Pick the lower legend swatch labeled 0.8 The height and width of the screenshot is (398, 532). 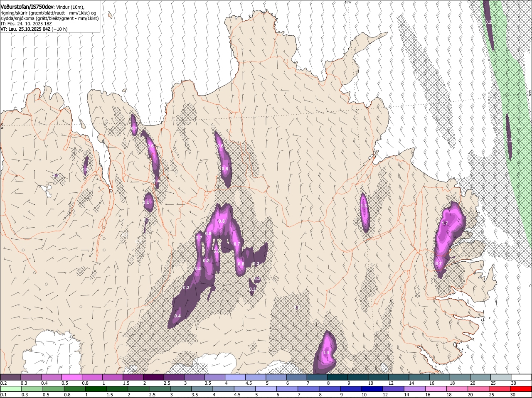click(74, 389)
